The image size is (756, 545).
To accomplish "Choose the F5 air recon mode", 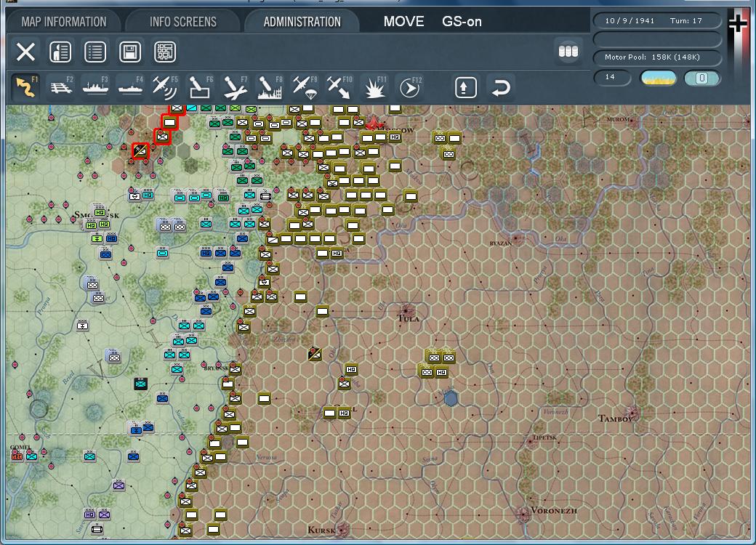I will point(164,88).
